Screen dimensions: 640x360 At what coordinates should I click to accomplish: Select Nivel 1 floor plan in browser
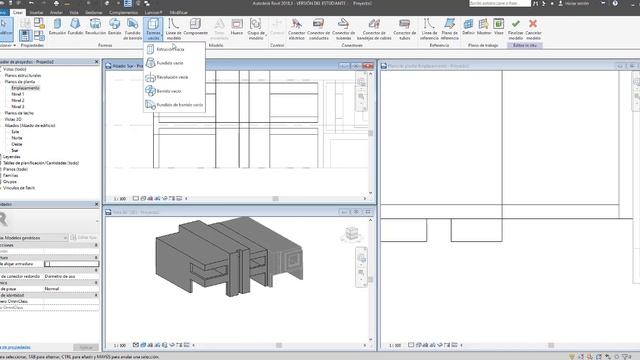18,94
